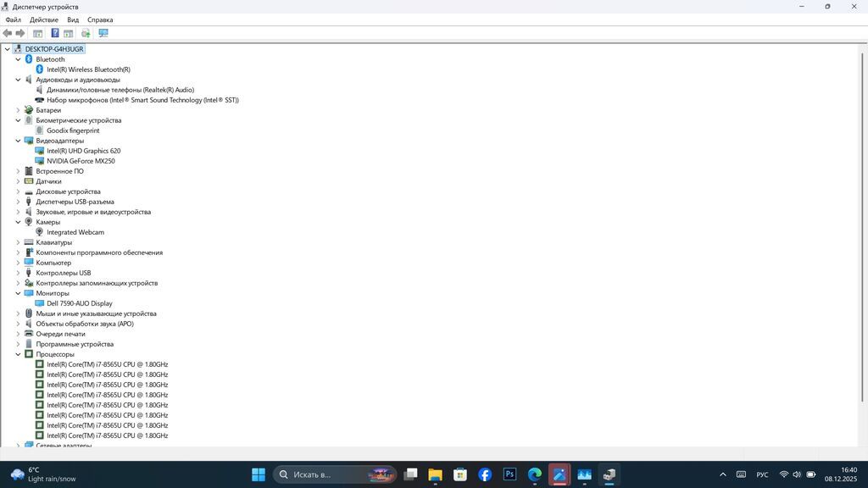This screenshot has width=868, height=488.
Task: Expand the Датчики category
Action: point(18,181)
